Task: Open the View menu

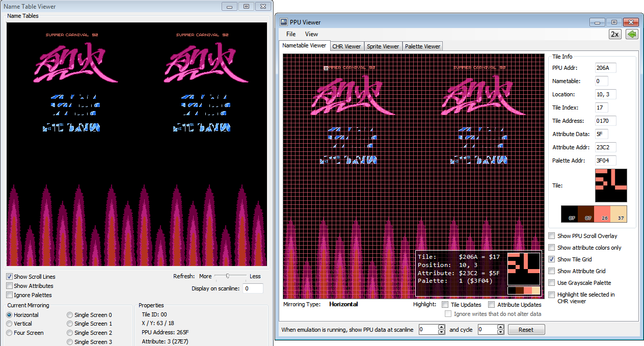Action: coord(311,34)
